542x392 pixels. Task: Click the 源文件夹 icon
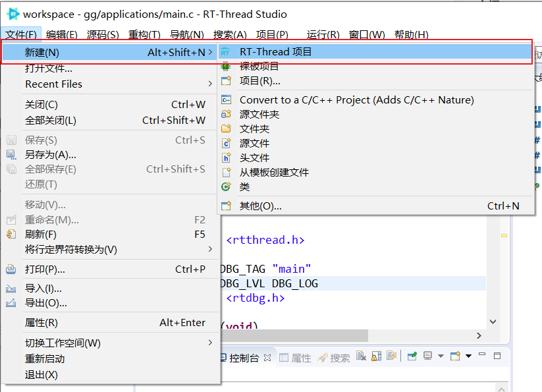(226, 114)
